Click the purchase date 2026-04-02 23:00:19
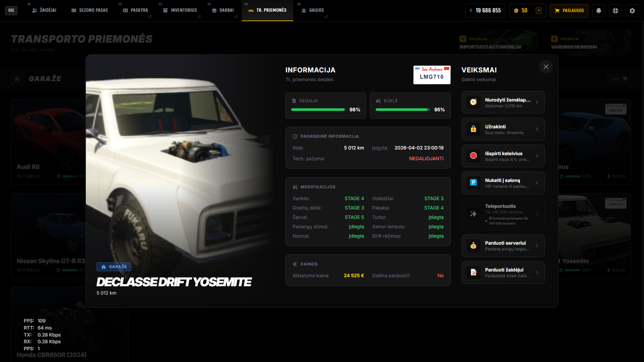This screenshot has height=362, width=644. click(x=419, y=148)
